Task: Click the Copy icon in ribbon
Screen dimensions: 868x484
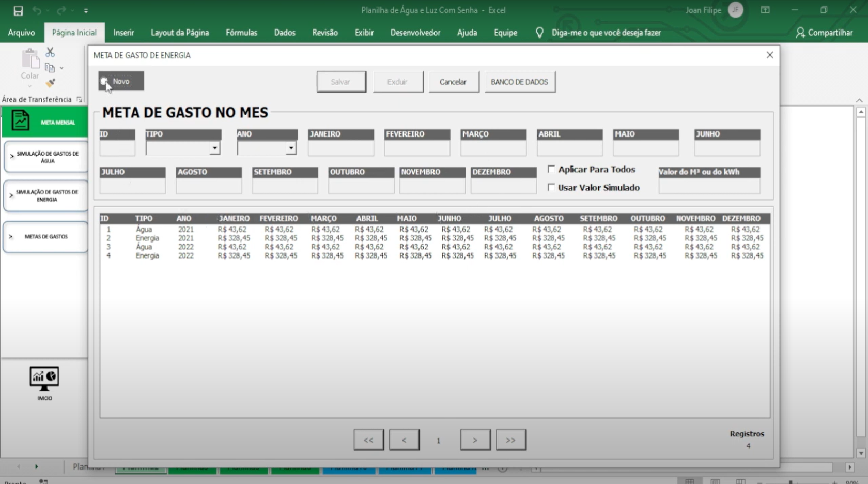Action: tap(50, 68)
